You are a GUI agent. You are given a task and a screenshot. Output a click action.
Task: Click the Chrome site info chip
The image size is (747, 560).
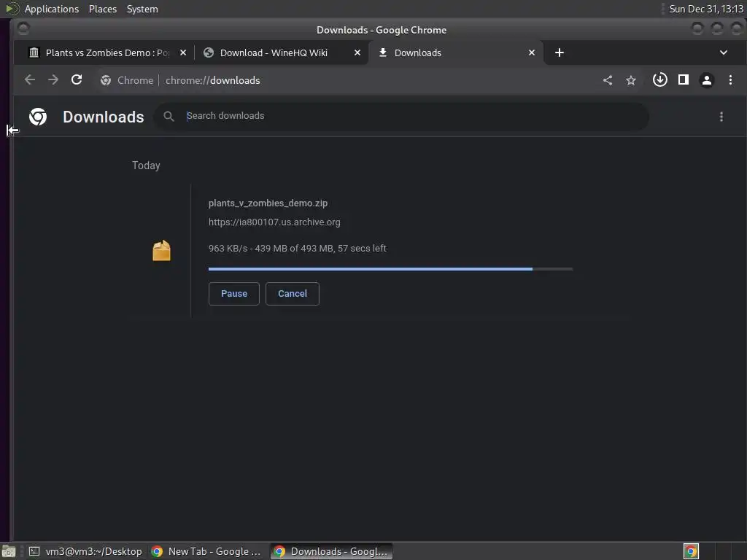[x=127, y=80]
